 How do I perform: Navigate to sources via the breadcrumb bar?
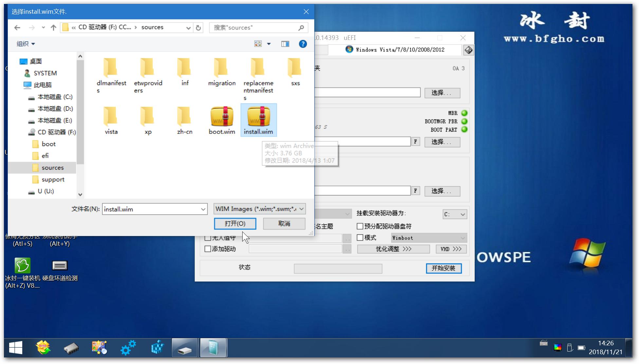[152, 27]
